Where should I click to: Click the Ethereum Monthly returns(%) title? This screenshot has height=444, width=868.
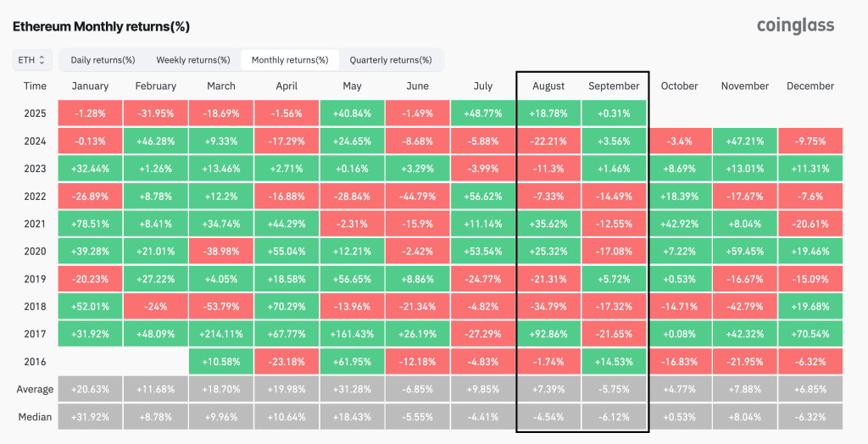101,27
